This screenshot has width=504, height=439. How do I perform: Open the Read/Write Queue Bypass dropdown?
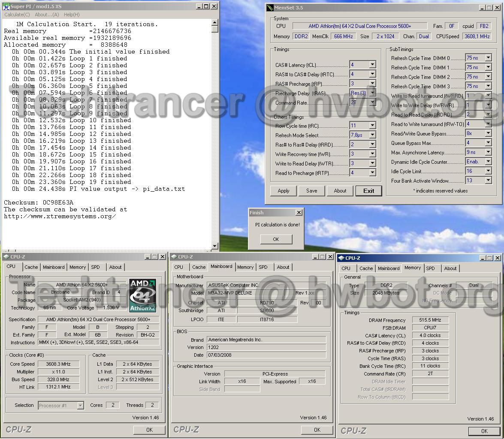pyautogui.click(x=488, y=133)
